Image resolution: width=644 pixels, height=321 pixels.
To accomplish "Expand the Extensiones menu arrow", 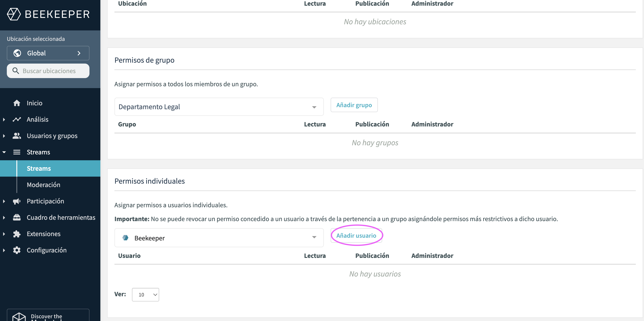I will click(4, 234).
